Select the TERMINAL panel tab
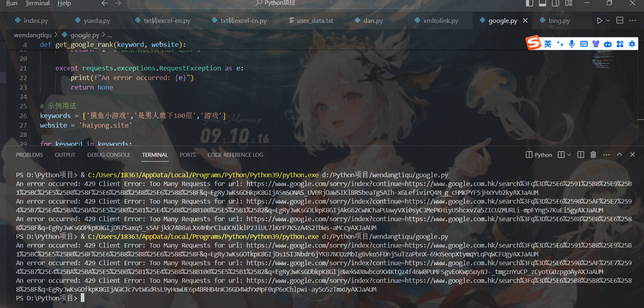The image size is (644, 308). [155, 155]
